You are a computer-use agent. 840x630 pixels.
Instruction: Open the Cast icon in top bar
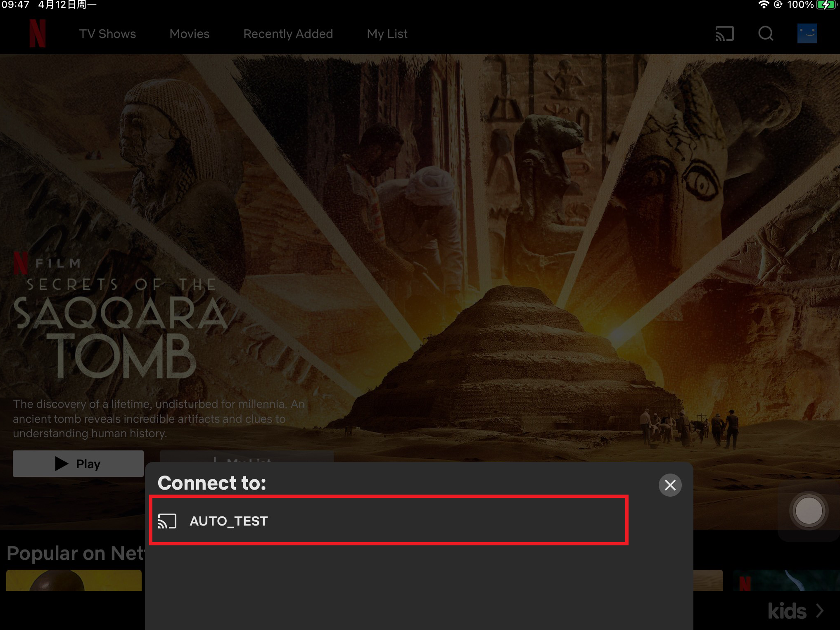point(724,33)
